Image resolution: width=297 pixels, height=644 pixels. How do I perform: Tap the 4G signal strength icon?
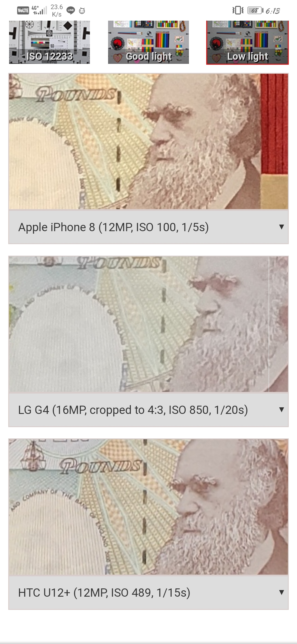39,10
